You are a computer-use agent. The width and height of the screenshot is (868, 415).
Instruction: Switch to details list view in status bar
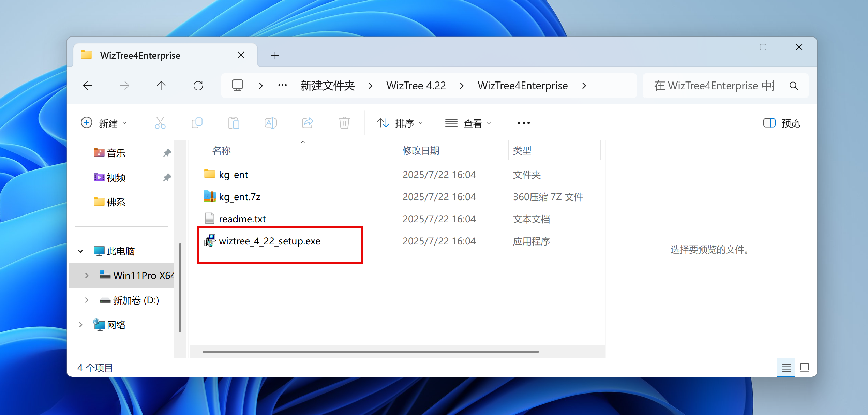786,368
